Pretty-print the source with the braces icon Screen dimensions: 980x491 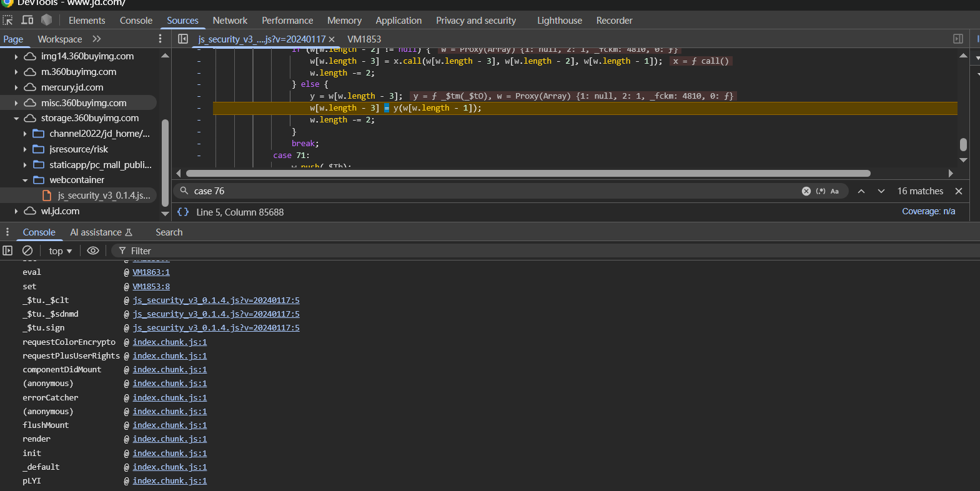click(x=183, y=212)
